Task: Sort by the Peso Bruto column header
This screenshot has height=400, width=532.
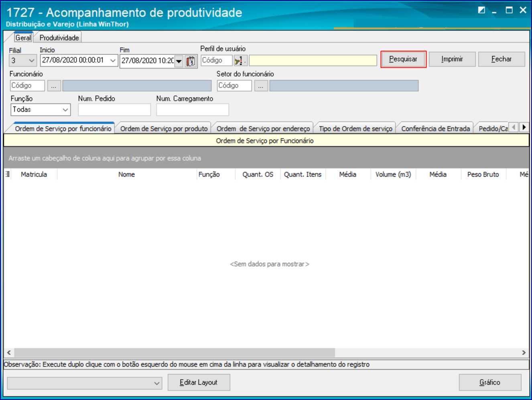Action: point(483,174)
